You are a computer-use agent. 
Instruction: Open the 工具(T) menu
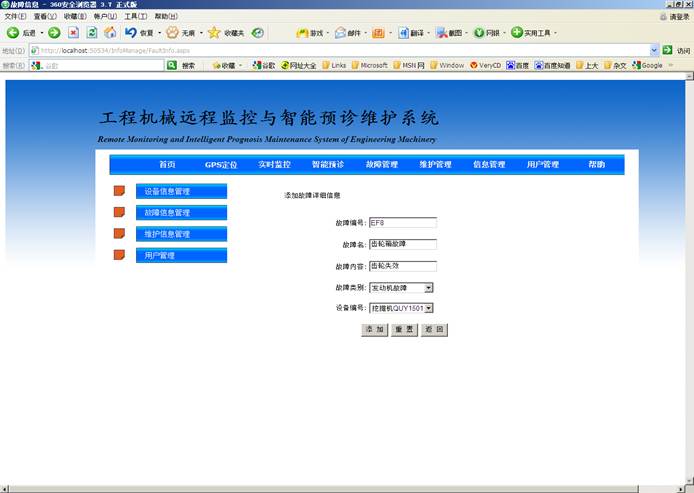135,17
